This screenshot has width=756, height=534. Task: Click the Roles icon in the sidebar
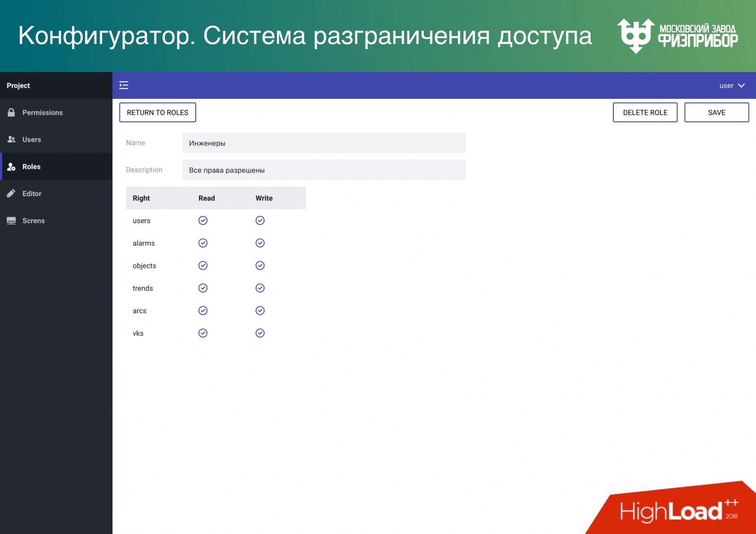[x=10, y=166]
